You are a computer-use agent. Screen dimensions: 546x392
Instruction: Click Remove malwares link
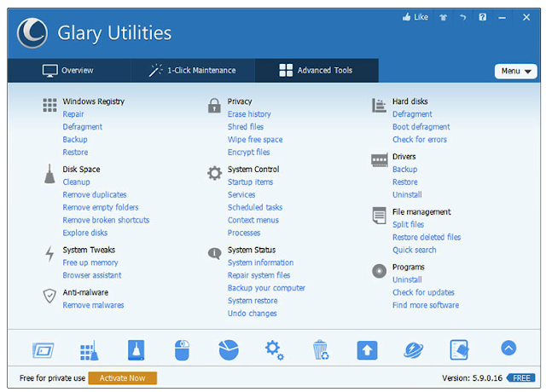[93, 305]
